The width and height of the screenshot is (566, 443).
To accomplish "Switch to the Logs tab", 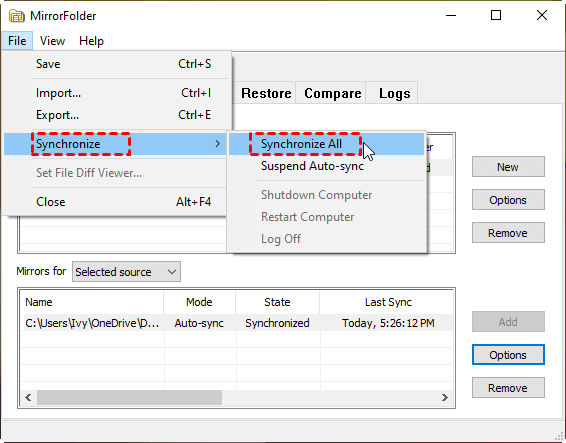I will tap(394, 93).
